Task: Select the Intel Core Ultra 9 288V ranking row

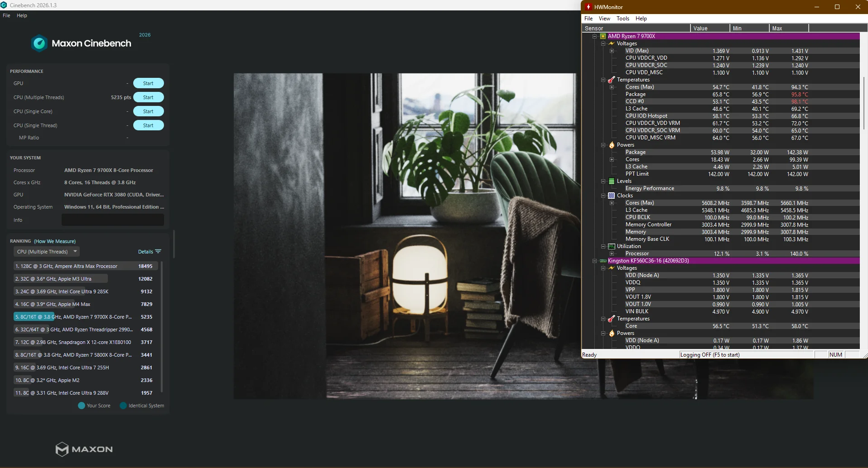Action: pos(86,393)
